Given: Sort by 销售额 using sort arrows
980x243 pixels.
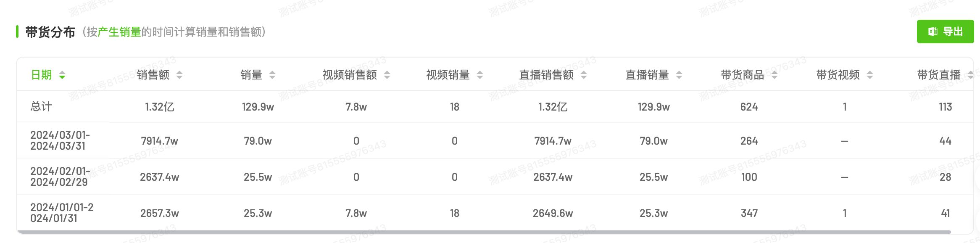Looking at the screenshot, I should tap(179, 75).
